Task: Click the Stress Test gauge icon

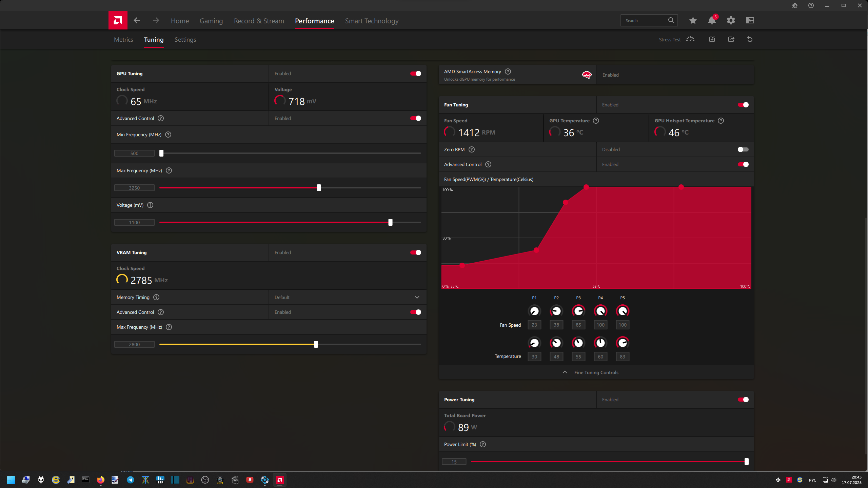Action: click(690, 39)
